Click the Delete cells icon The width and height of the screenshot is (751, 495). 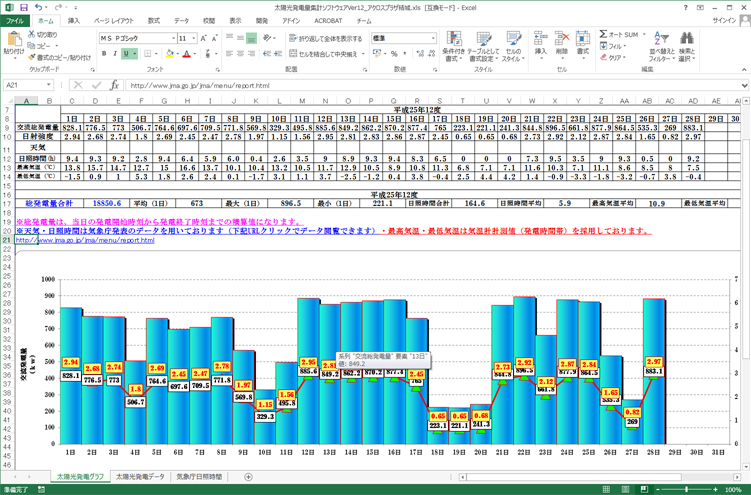click(x=561, y=39)
